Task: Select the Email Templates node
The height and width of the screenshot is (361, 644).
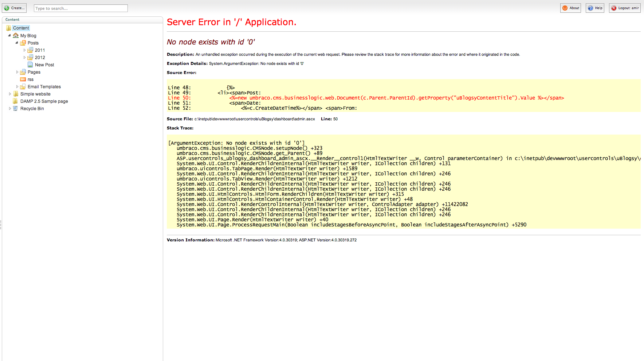Action: point(44,87)
